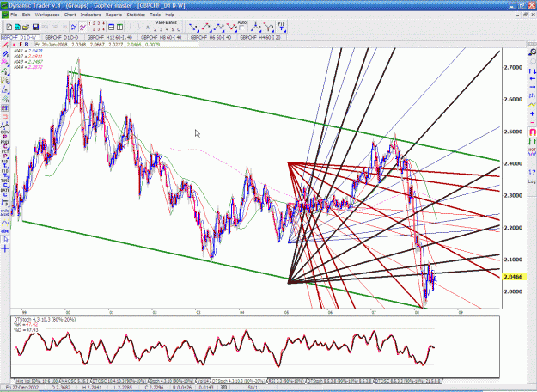Select the Gann angle fan tool
Screen dimensions: 537x392
point(5,80)
